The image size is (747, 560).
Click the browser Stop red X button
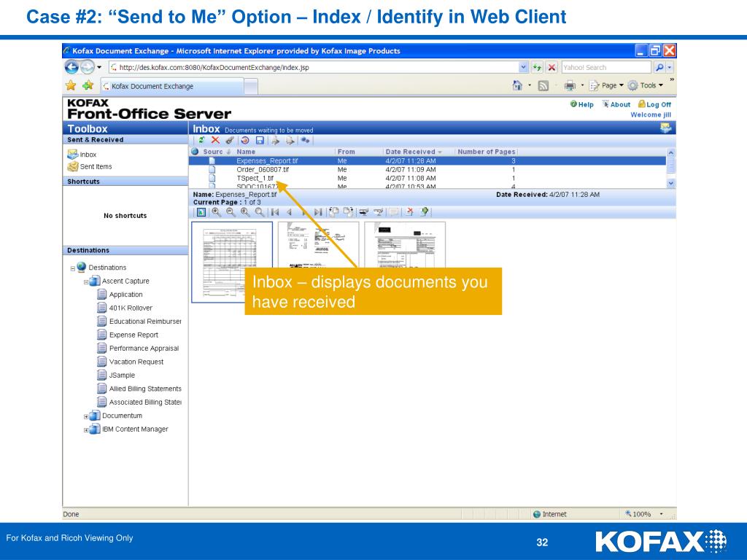[x=551, y=67]
